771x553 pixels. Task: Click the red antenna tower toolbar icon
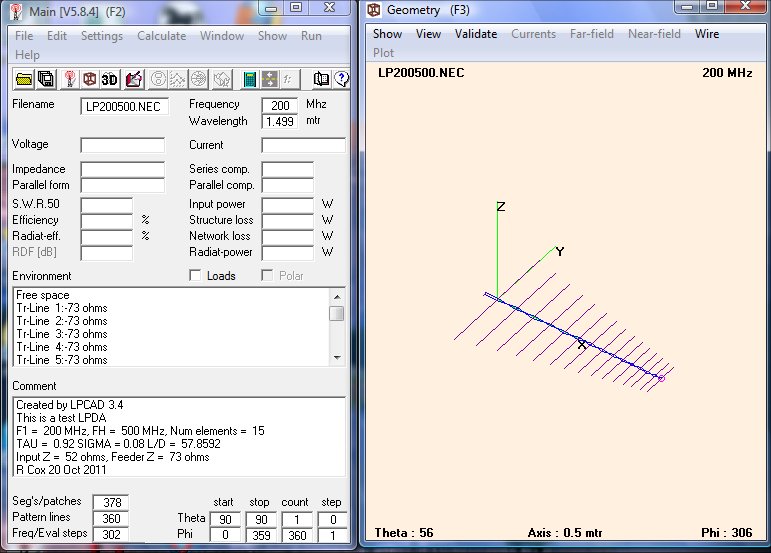[69, 79]
